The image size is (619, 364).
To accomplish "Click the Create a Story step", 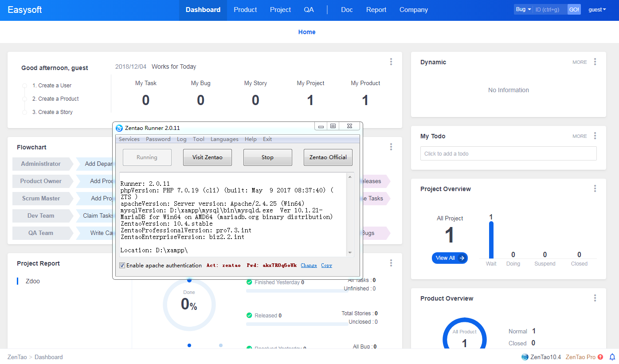I will (52, 112).
